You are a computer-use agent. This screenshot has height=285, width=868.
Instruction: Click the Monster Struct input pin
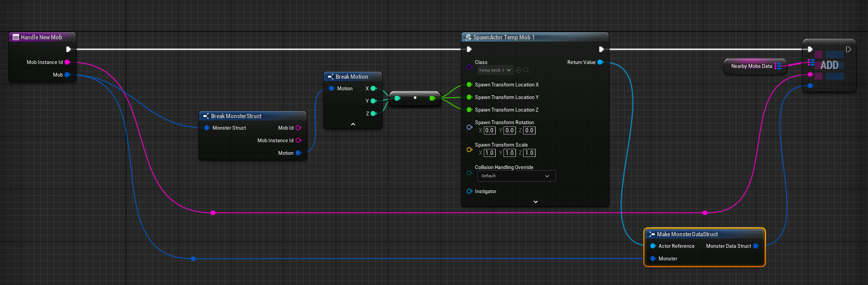pos(207,128)
